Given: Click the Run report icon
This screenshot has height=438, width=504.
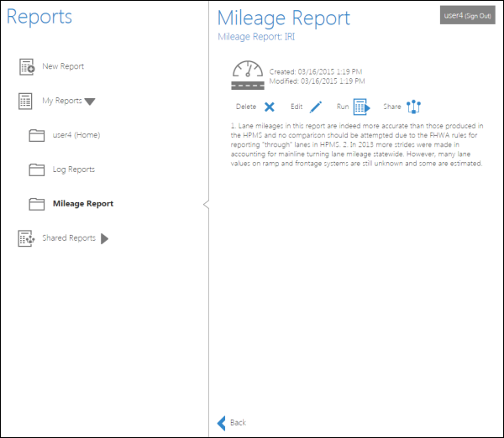Looking at the screenshot, I should 362,107.
